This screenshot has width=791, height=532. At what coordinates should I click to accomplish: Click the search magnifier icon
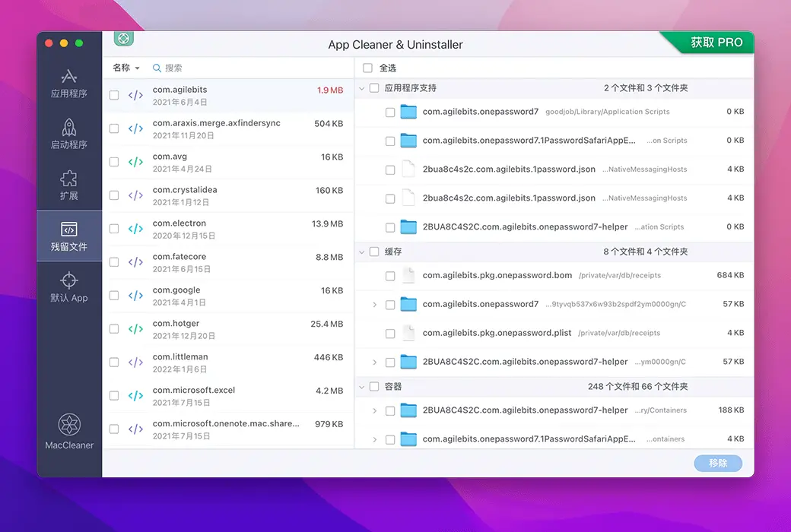[x=157, y=68]
